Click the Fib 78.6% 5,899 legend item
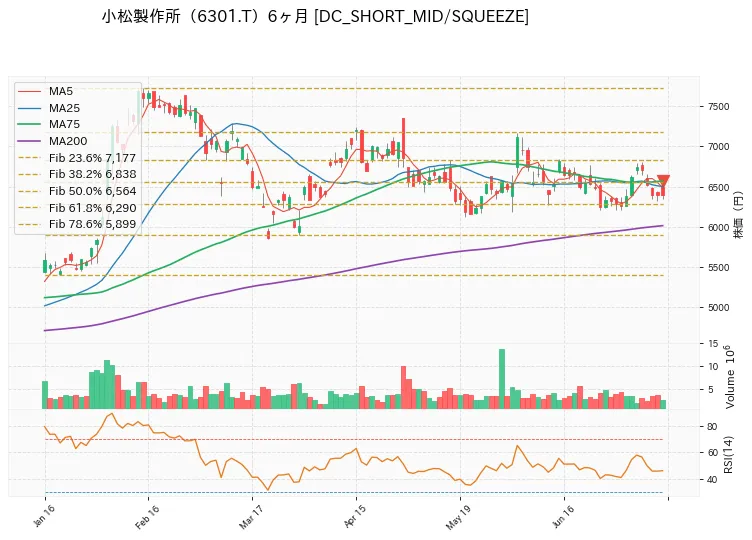This screenshot has width=752, height=540. (77, 224)
